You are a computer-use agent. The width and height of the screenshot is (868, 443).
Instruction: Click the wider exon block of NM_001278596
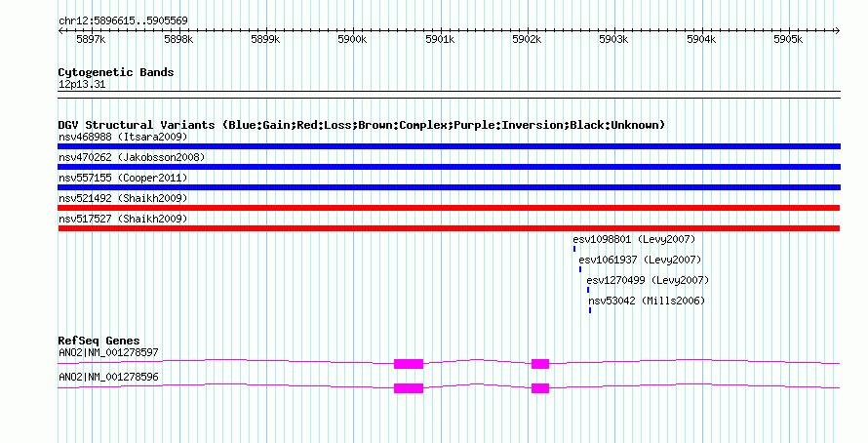click(x=409, y=388)
